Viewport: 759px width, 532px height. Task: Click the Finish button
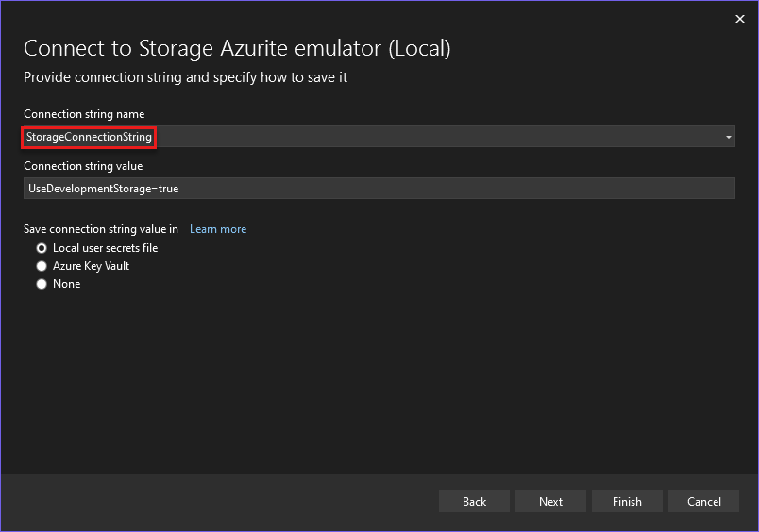(x=627, y=502)
